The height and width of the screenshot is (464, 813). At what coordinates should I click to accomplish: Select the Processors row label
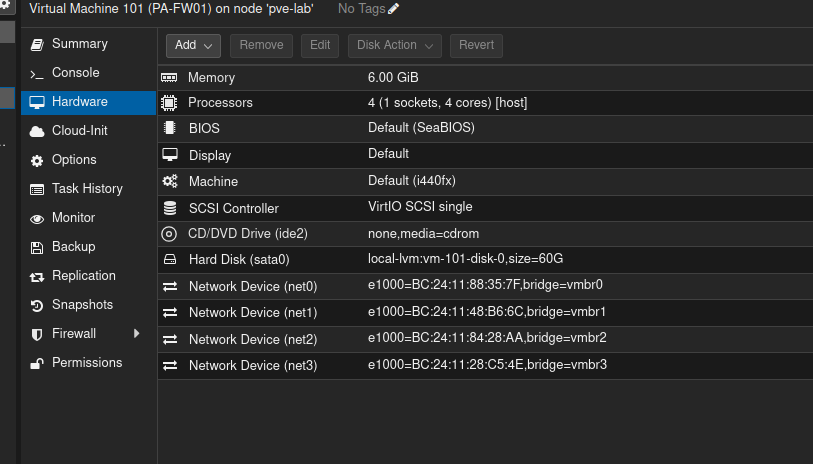(220, 103)
